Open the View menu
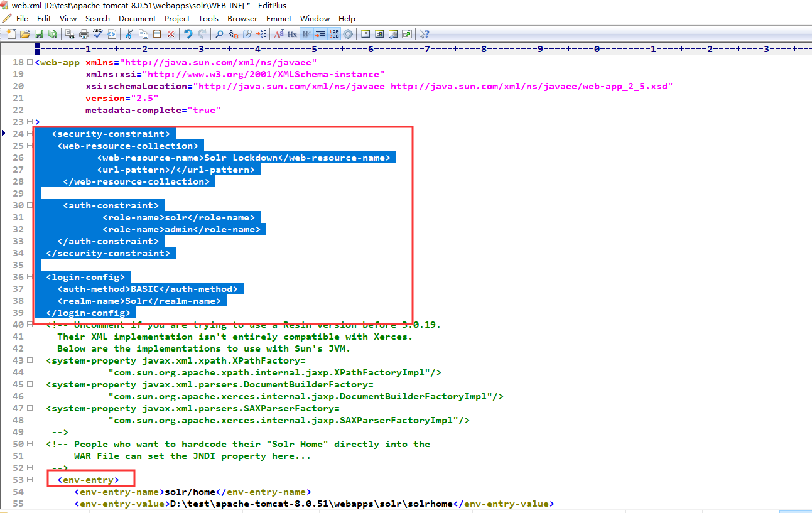Screen dimensions: 812x513 coord(68,18)
